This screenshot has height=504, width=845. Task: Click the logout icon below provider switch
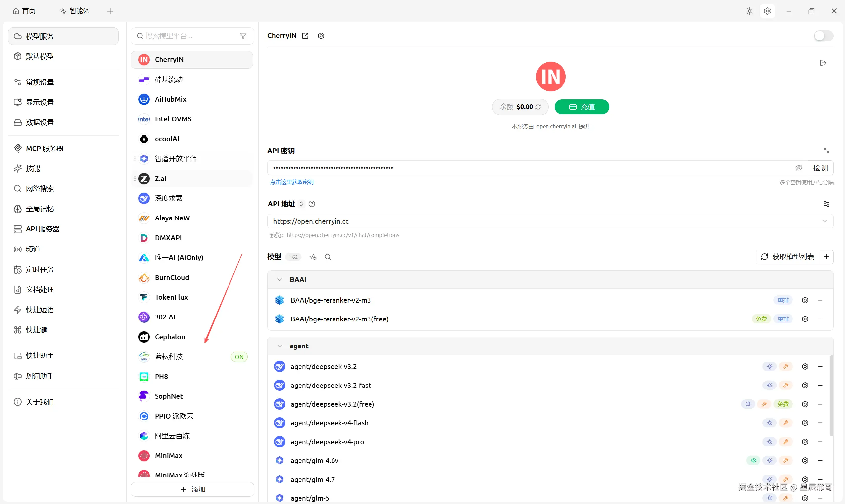point(823,63)
